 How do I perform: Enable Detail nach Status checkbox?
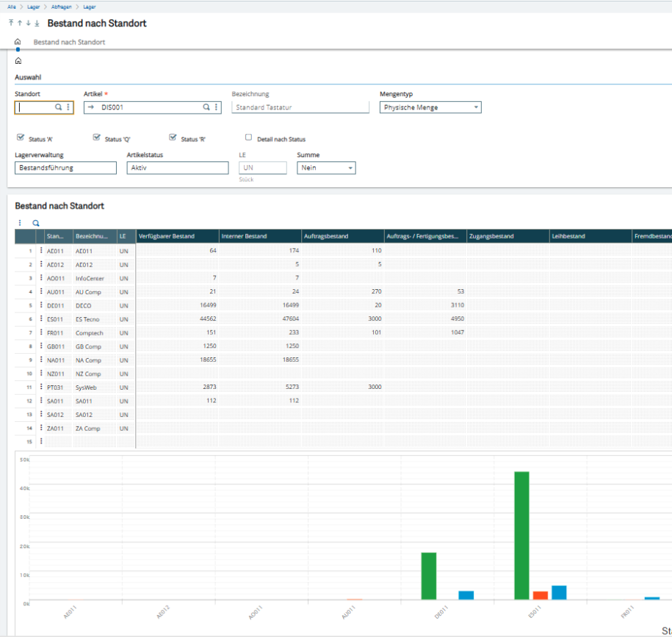248,137
